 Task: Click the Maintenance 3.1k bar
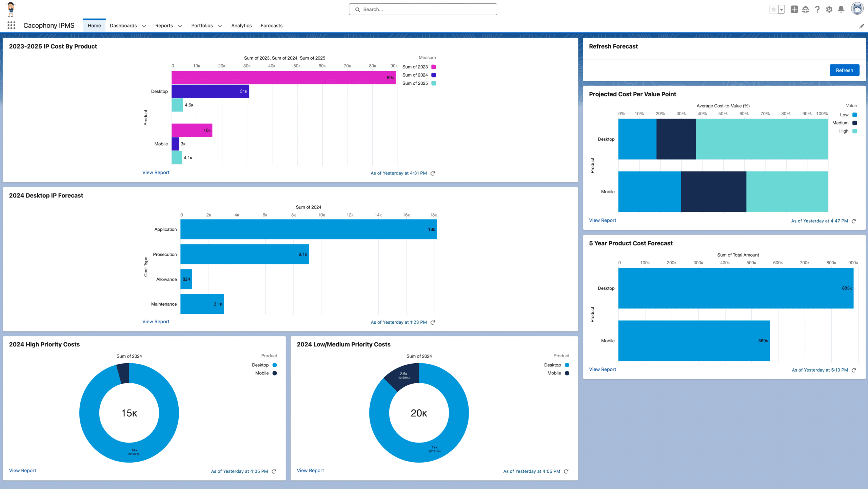coord(202,304)
